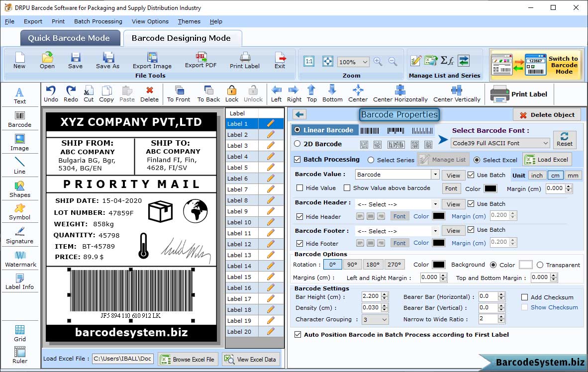Center Vertically align the object
Screen dimensions: 588x372
point(457,94)
